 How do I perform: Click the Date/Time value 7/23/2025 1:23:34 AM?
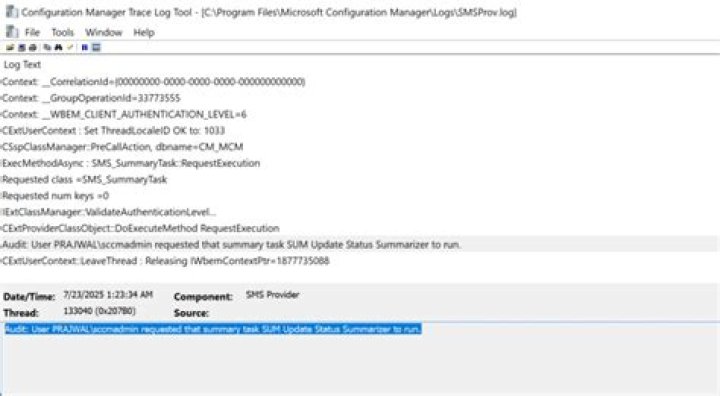pyautogui.click(x=108, y=295)
